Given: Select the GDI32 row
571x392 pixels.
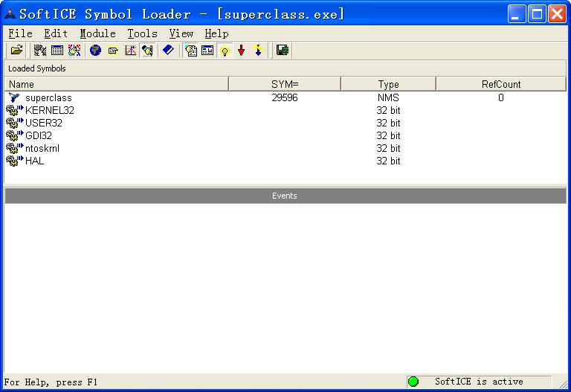Looking at the screenshot, I should pos(285,135).
